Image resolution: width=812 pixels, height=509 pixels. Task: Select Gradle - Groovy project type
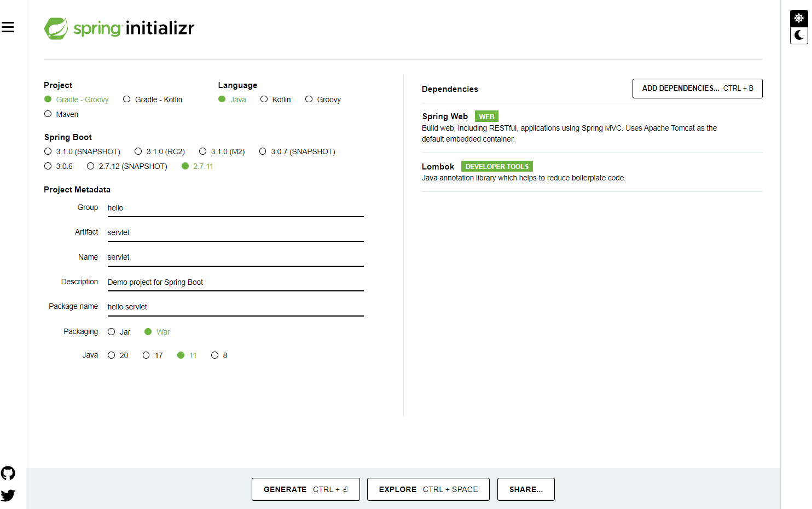(77, 100)
